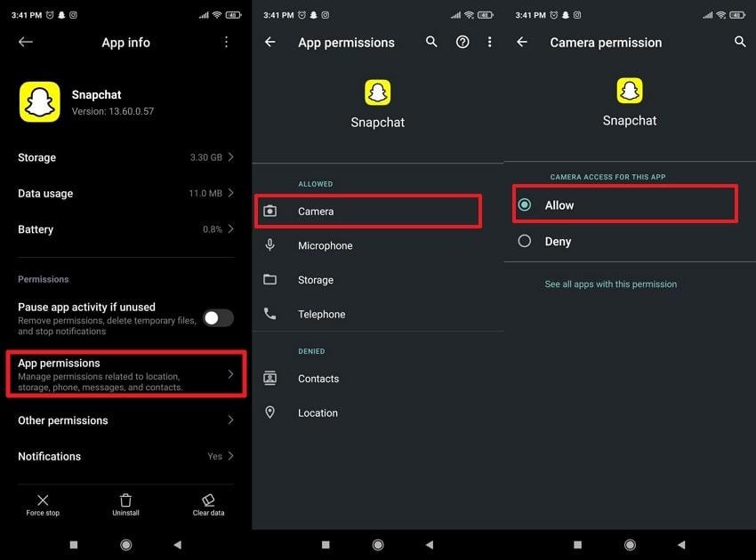756x560 pixels.
Task: Tap the Uninstall button
Action: click(125, 506)
